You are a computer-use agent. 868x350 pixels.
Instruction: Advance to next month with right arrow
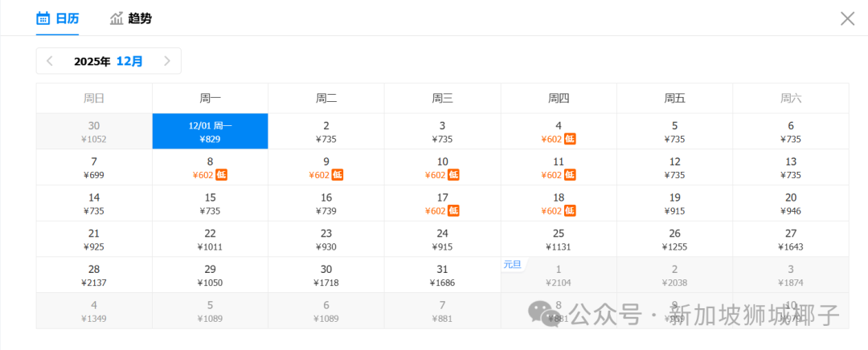click(x=166, y=61)
